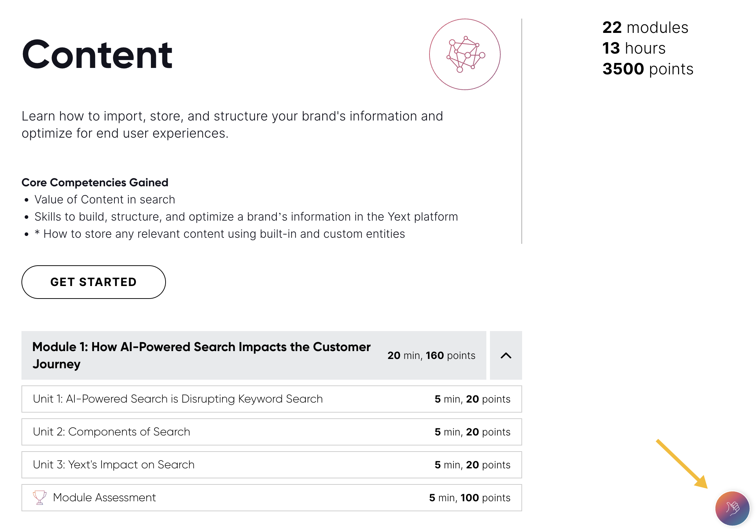
Task: Click the Core Competencies Gained heading
Action: point(95,182)
